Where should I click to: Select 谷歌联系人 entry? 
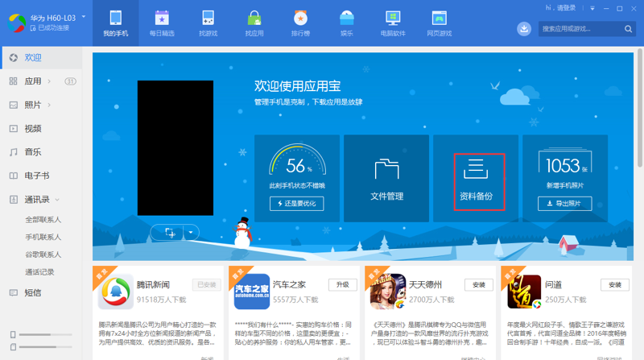coord(43,254)
